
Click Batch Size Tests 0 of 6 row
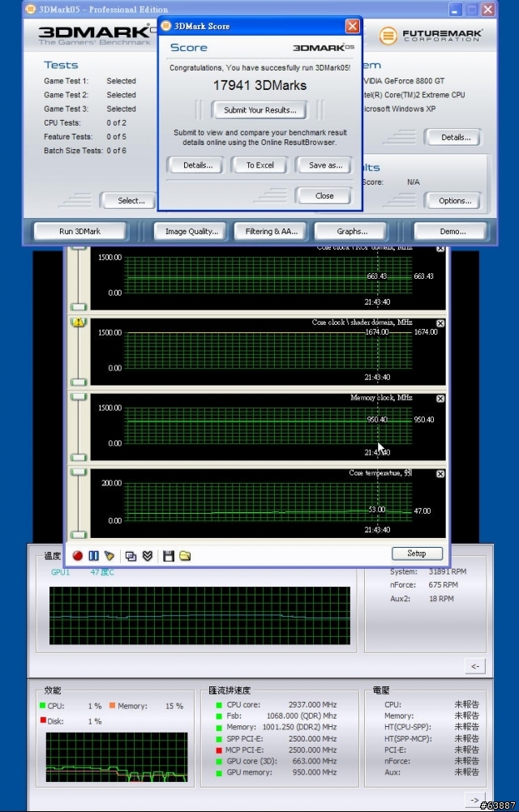point(85,151)
